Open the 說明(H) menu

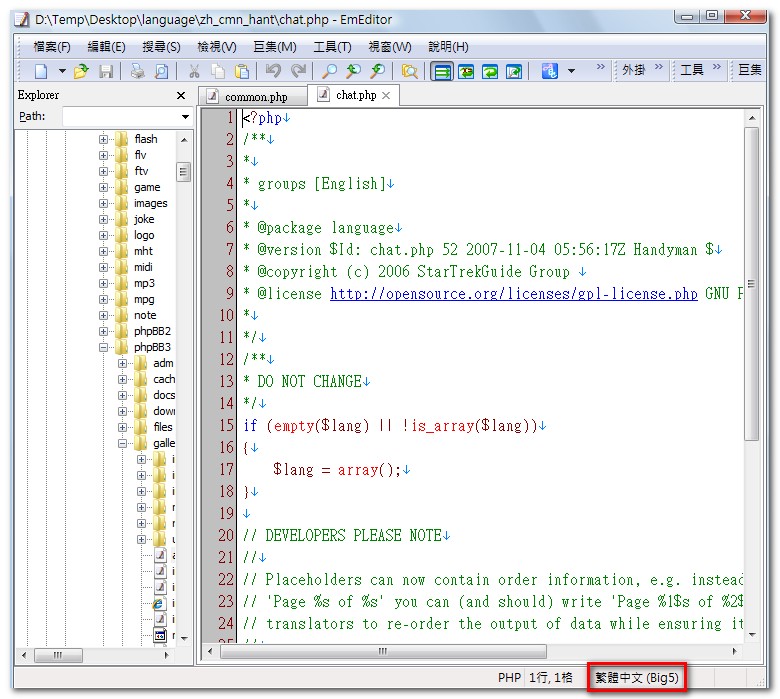[448, 47]
